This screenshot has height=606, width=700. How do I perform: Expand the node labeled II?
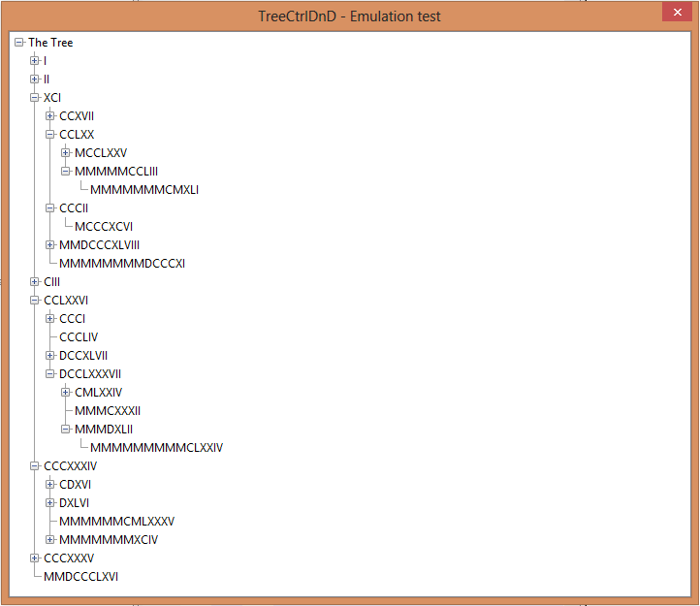[x=35, y=79]
